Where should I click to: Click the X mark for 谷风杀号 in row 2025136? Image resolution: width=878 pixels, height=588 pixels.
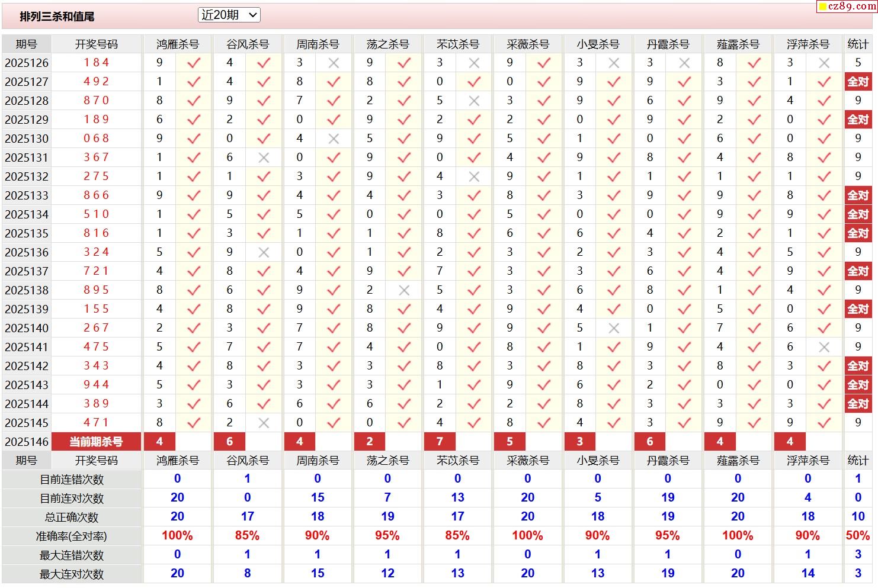(264, 252)
